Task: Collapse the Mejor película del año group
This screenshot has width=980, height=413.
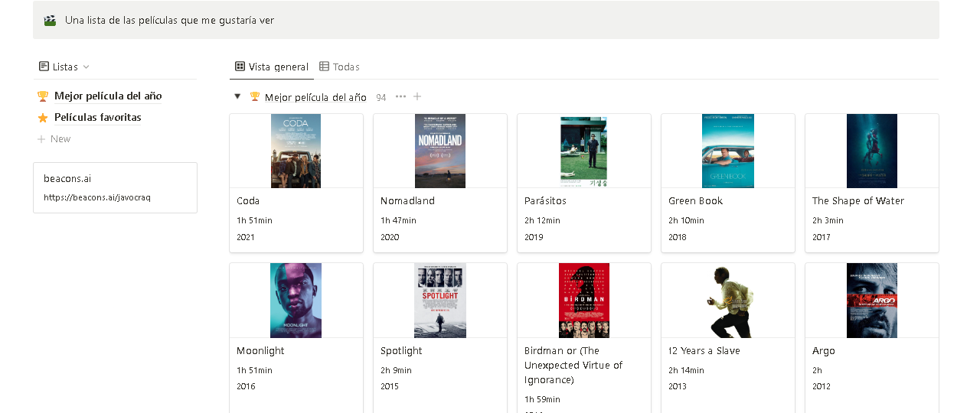Action: 237,96
